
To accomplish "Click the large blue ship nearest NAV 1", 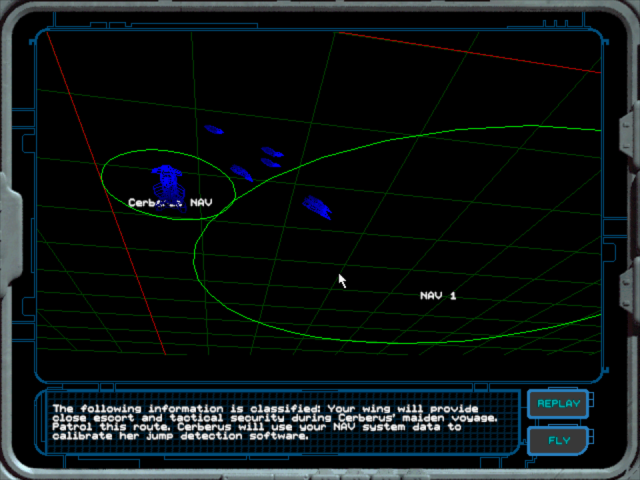I will coord(317,207).
